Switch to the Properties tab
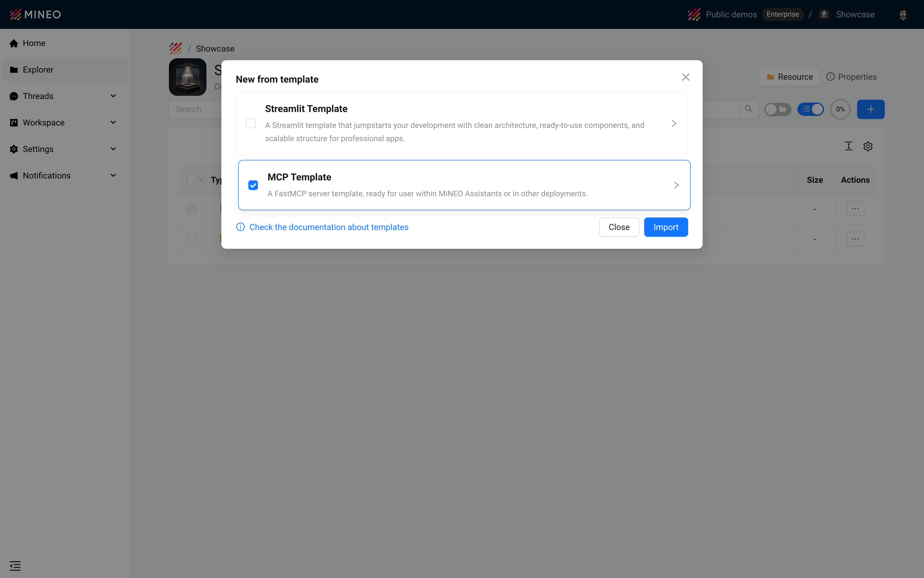Screen dimensions: 924x578 (x=852, y=77)
